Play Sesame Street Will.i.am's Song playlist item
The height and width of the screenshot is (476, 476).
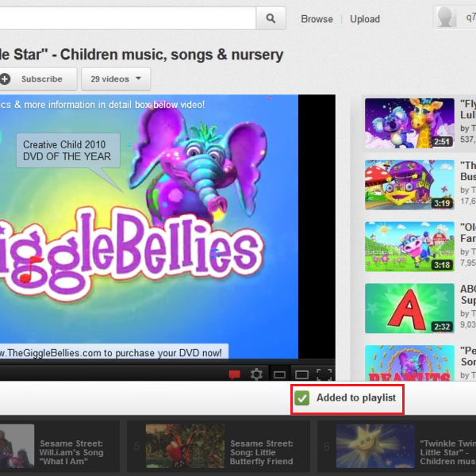pos(59,446)
